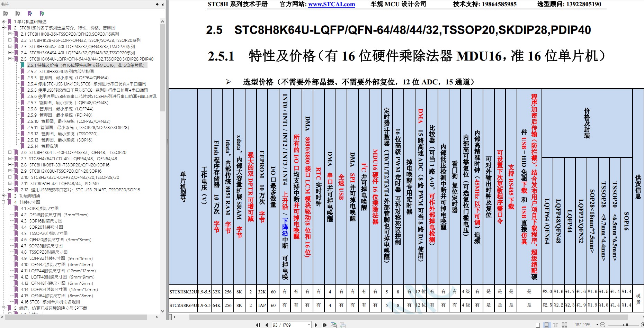The image size is (644, 328).
Task: Collapse chapter 4 封装尺寸图 node
Action: coord(3,202)
